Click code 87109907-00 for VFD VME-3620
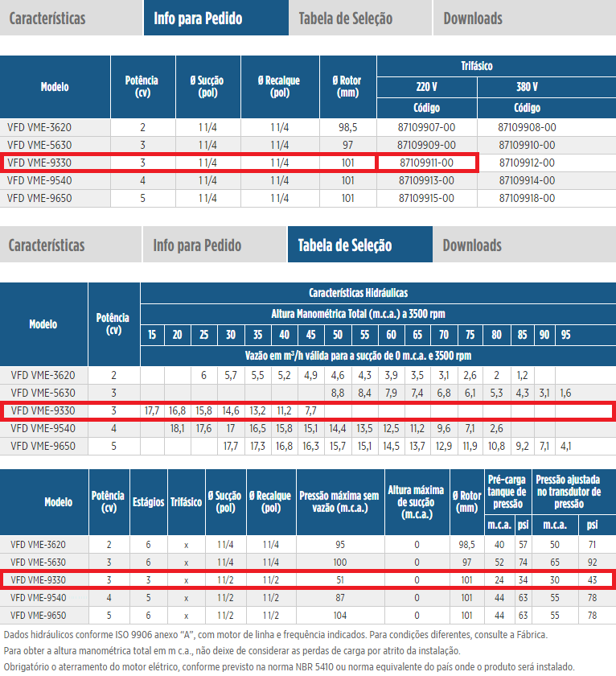 coord(427,127)
